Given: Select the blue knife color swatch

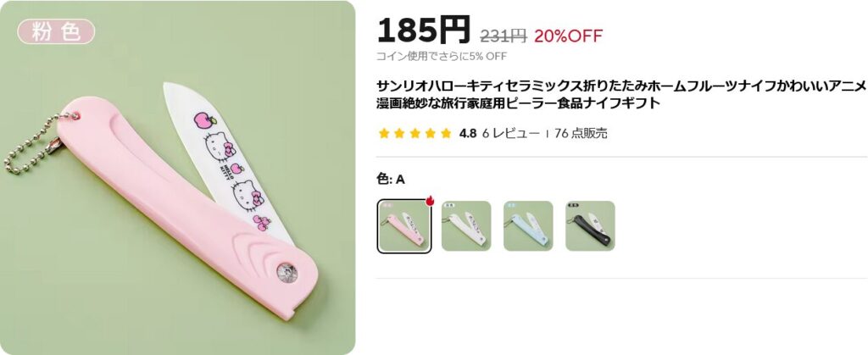Looking at the screenshot, I should pos(528,226).
